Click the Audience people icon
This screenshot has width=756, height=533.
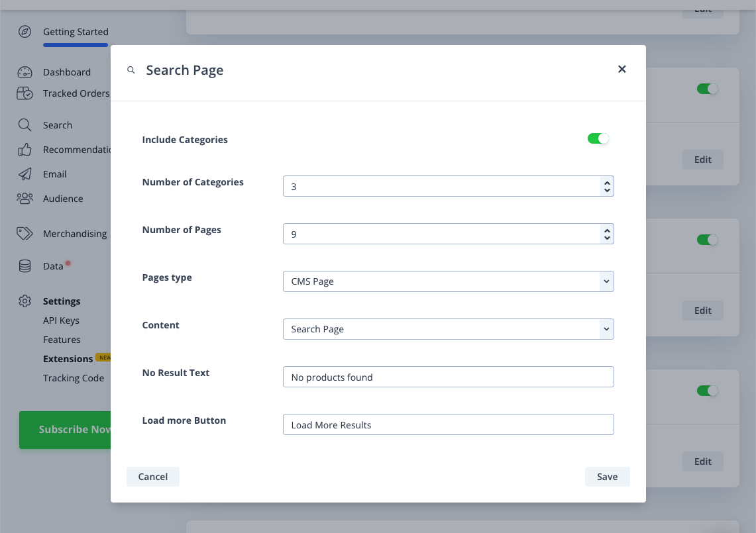pos(25,199)
